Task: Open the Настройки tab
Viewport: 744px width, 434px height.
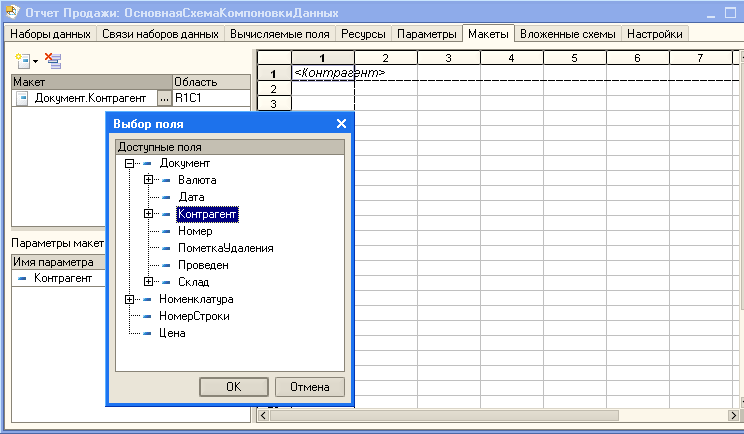Action: (657, 34)
